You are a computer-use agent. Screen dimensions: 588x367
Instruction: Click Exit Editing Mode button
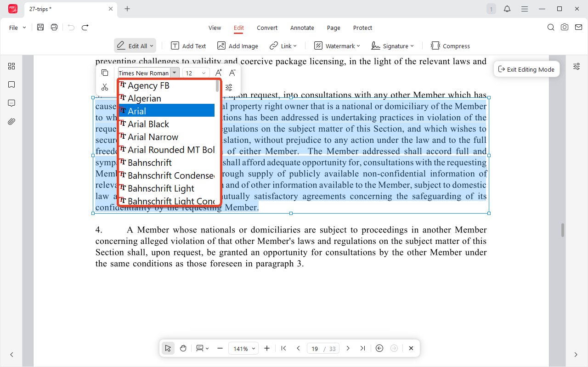tap(526, 69)
